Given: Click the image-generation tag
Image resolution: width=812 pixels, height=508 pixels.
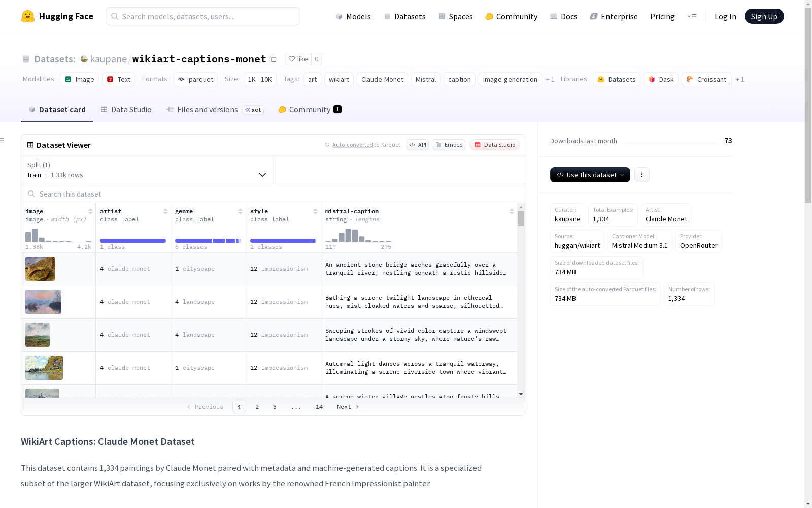Looking at the screenshot, I should [510, 79].
